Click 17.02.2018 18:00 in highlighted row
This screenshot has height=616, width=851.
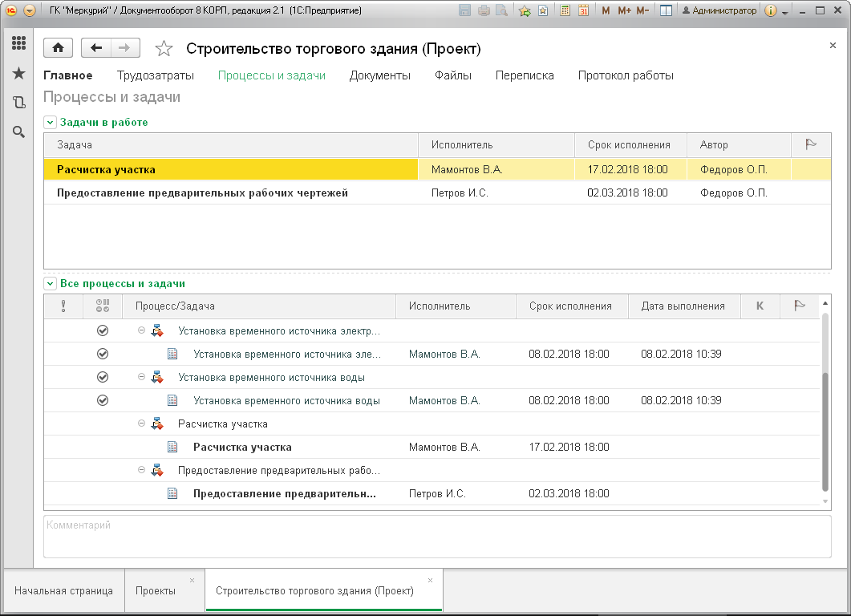pos(627,169)
